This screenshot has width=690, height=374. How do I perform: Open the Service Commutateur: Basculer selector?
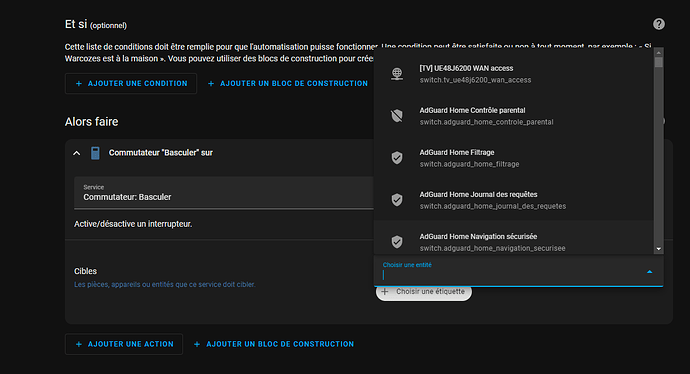pos(224,193)
